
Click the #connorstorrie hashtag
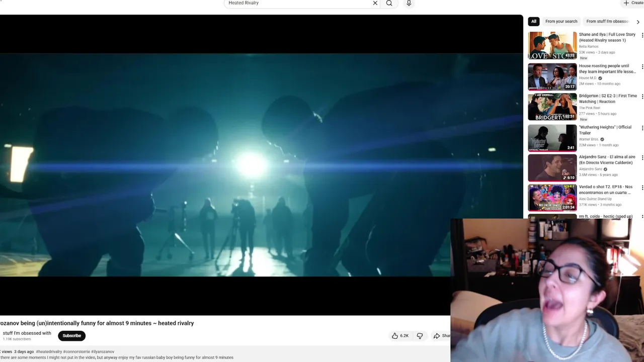pos(76,352)
